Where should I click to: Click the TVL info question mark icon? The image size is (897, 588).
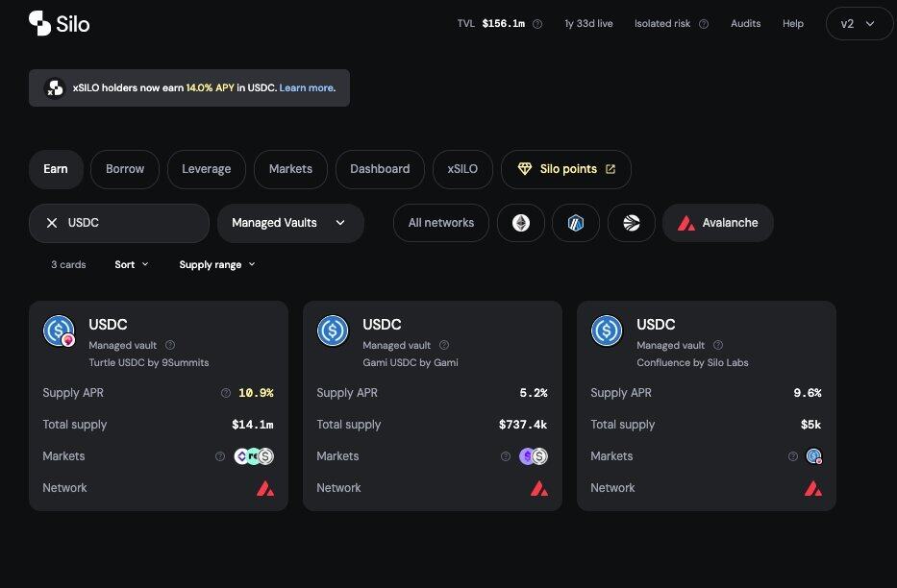click(537, 24)
